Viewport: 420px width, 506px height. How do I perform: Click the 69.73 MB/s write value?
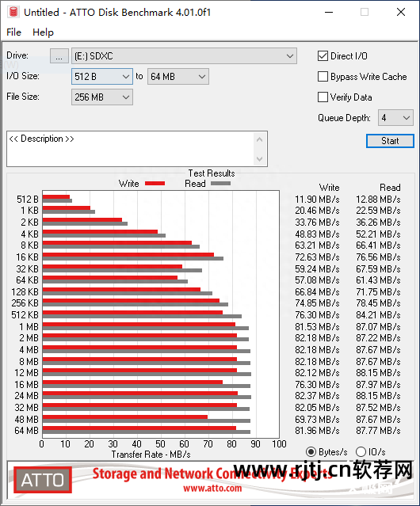tap(317, 420)
